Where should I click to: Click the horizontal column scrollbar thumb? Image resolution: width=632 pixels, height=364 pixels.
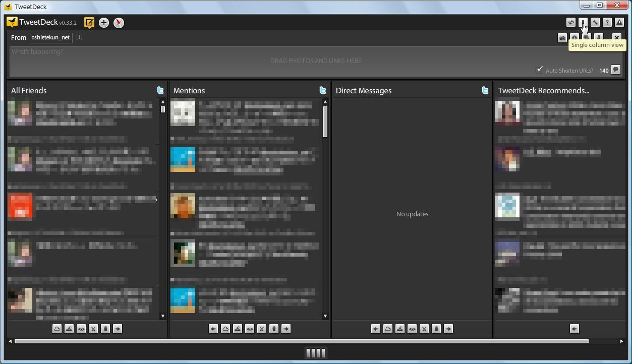point(302,341)
